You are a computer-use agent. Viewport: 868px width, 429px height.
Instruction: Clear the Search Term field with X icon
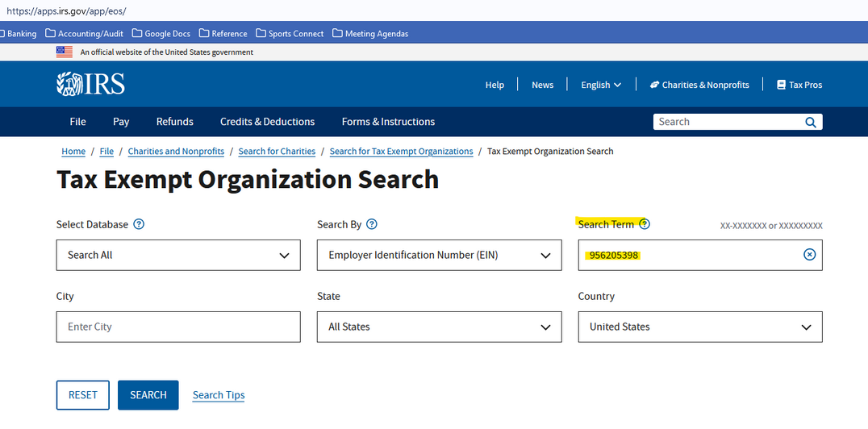pyautogui.click(x=809, y=255)
